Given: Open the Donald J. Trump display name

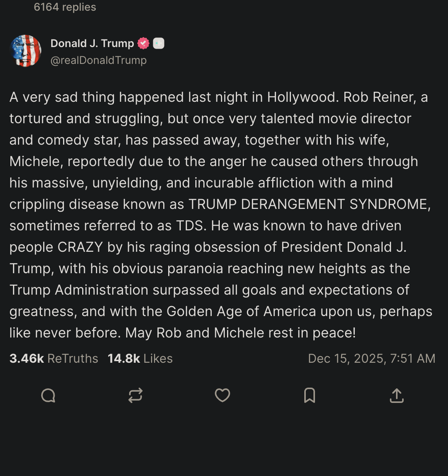Looking at the screenshot, I should [x=92, y=44].
